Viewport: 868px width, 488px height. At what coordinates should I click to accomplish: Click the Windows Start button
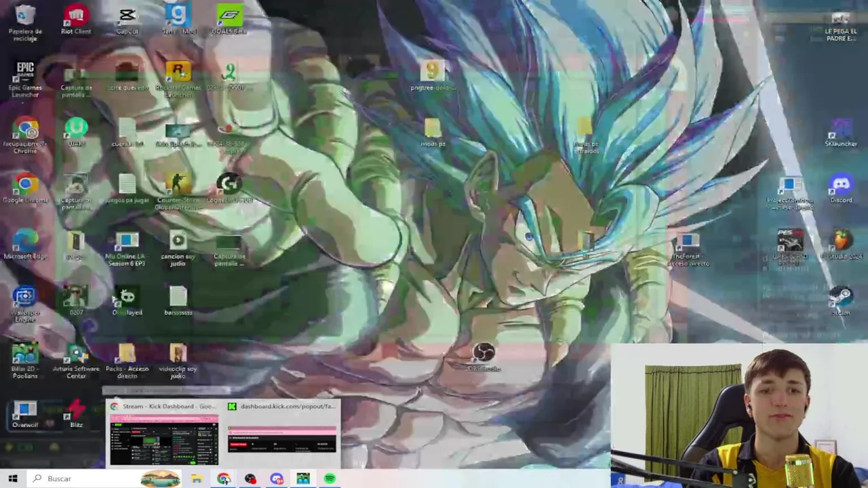click(12, 479)
